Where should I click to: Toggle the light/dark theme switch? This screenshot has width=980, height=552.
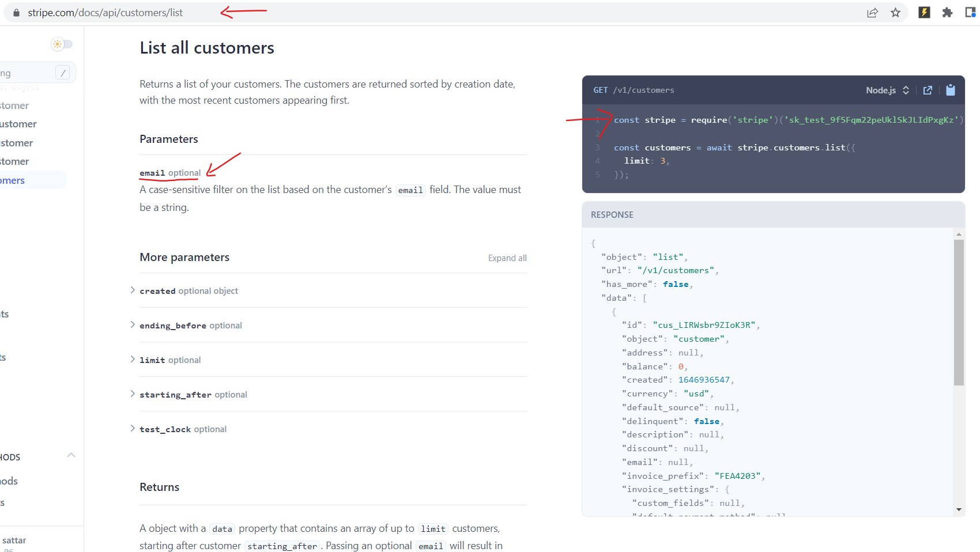click(62, 44)
